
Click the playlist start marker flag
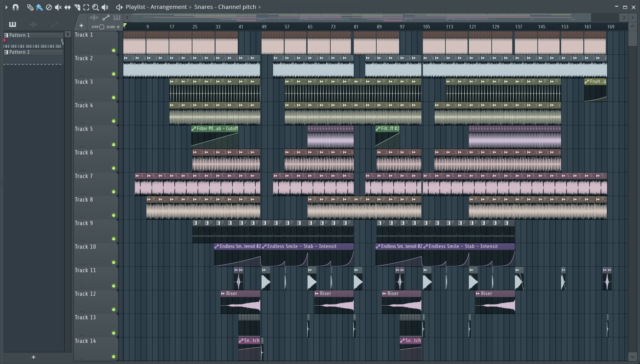[125, 25]
